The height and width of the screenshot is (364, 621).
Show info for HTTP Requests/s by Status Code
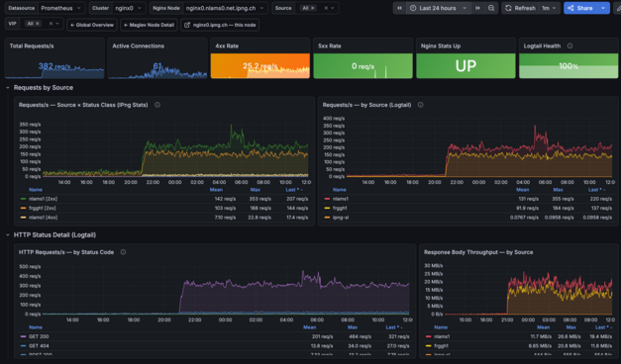click(123, 252)
